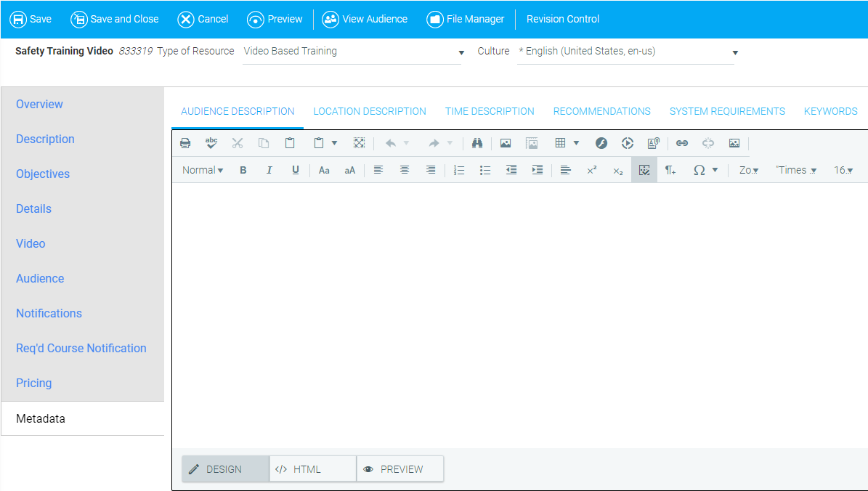Open Find and Replace binoculars icon

476,143
